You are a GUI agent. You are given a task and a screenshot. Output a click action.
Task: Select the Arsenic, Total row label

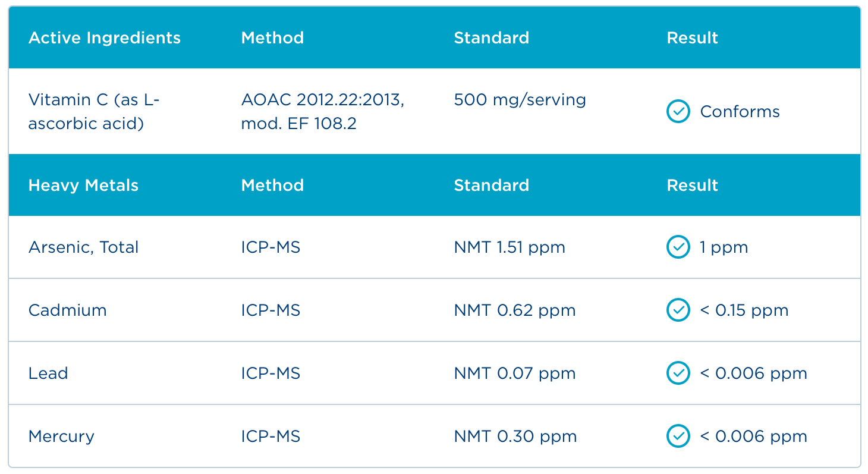[83, 247]
